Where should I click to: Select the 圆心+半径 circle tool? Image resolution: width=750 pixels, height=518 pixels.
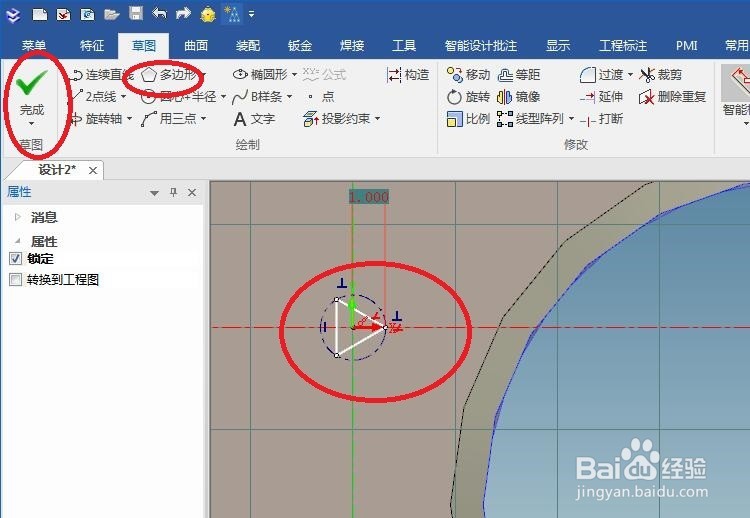click(178, 97)
